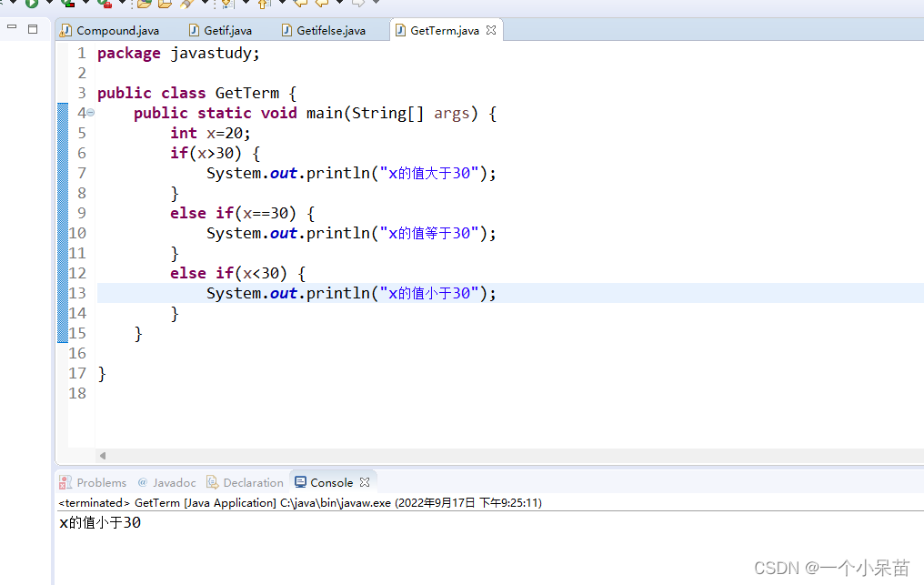Place cursor on 'int x=20;' line

click(x=210, y=133)
